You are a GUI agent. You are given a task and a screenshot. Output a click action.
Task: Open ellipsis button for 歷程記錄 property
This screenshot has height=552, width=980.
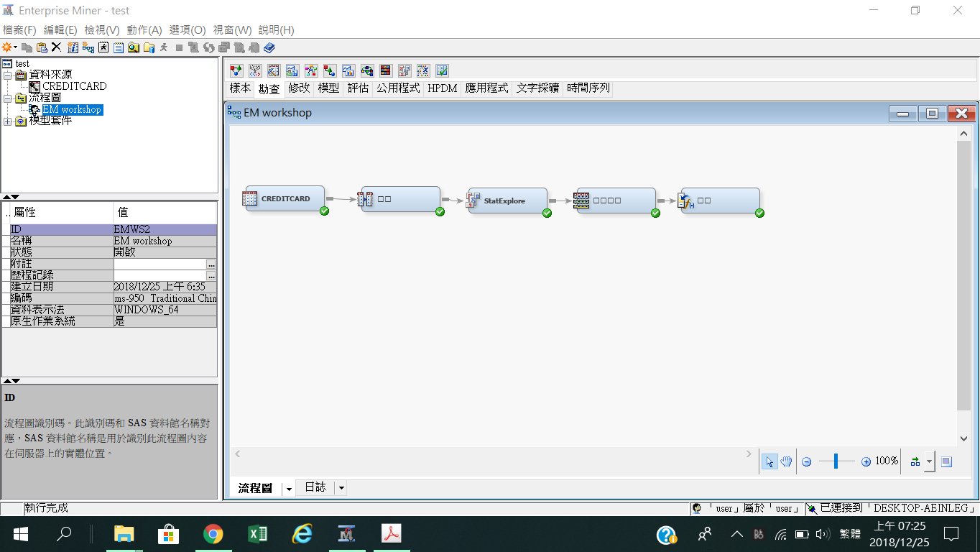pyautogui.click(x=211, y=275)
